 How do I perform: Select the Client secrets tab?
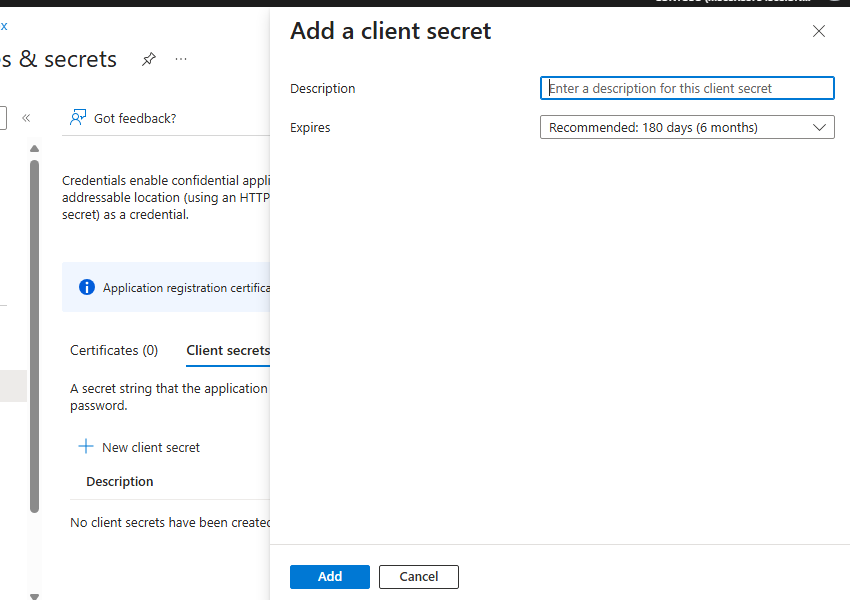pos(227,350)
